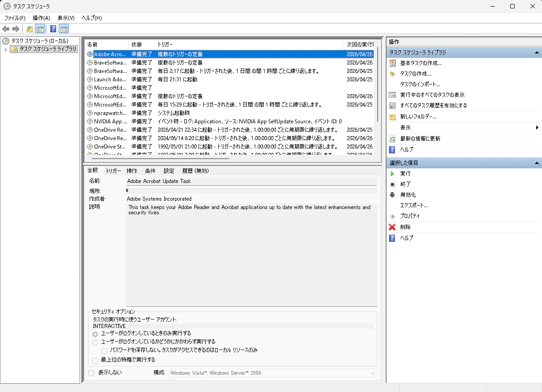Expand the 表示 submenu arrow in actions pane
Screen dimensions: 542x392
537,128
